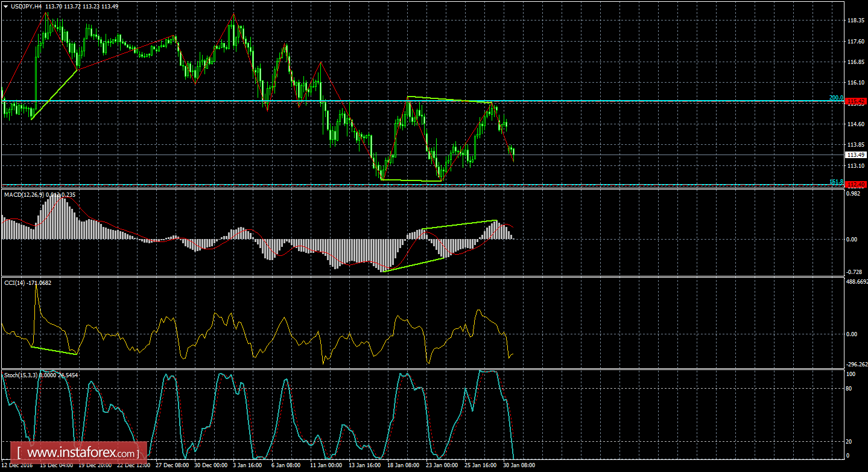
Task: Click the 27 Dec 08:00 time label
Action: tap(172, 465)
